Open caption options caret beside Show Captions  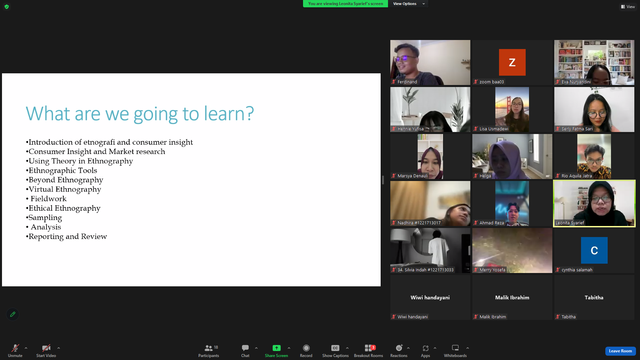pos(347,348)
